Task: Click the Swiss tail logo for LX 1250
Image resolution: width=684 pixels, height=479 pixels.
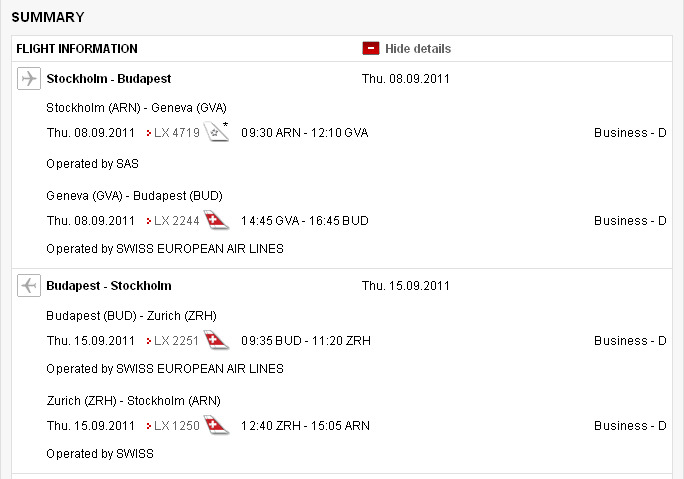Action: coord(216,425)
